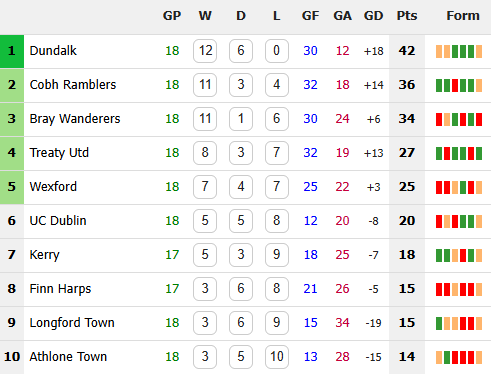491x374 pixels.
Task: Open the Wexford team link
Action: (53, 187)
